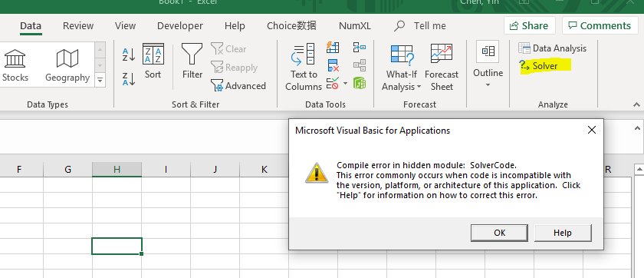Image resolution: width=644 pixels, height=278 pixels.
Task: Run Flash Fill
Action: coord(333,48)
